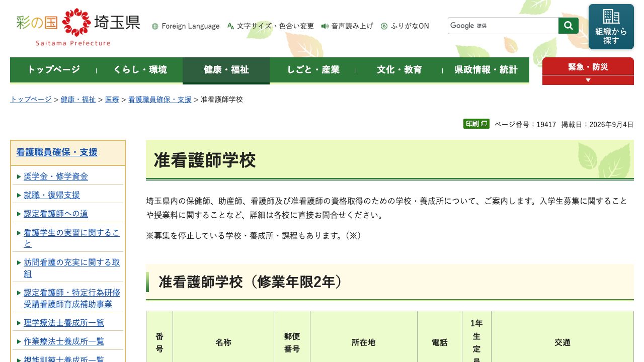The image size is (644, 362).
Task: Select 健康・福祉 navigation tab
Action: (226, 70)
